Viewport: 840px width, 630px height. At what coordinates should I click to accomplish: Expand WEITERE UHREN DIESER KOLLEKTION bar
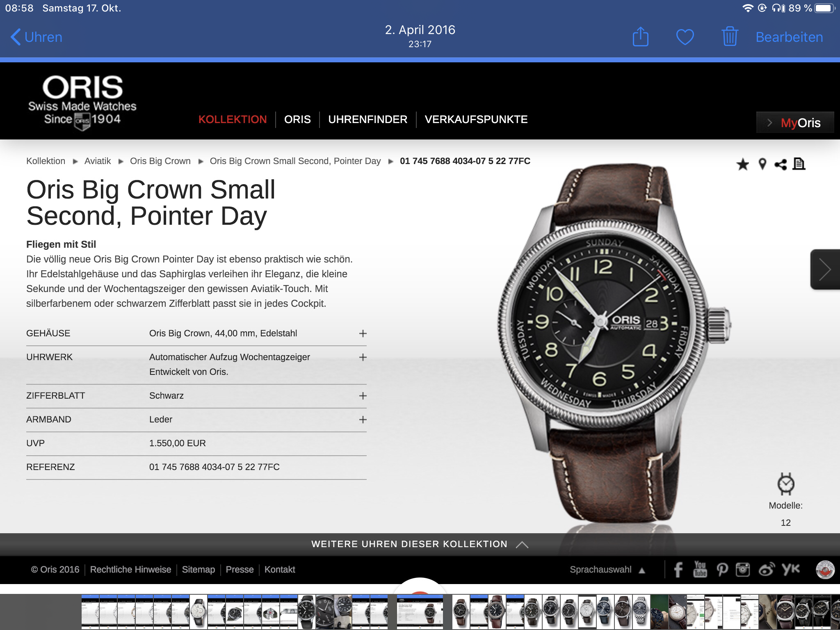[420, 544]
